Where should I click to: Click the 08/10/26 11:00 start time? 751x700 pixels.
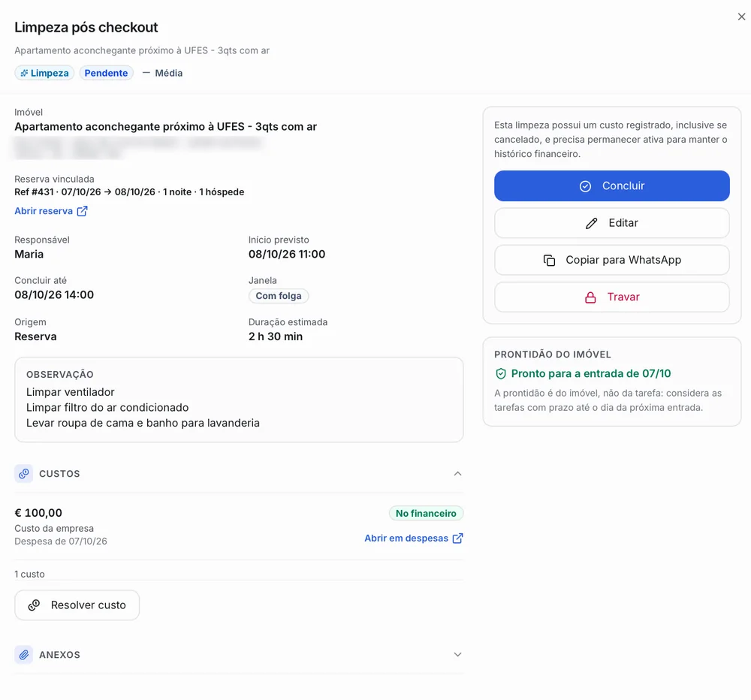pyautogui.click(x=286, y=254)
